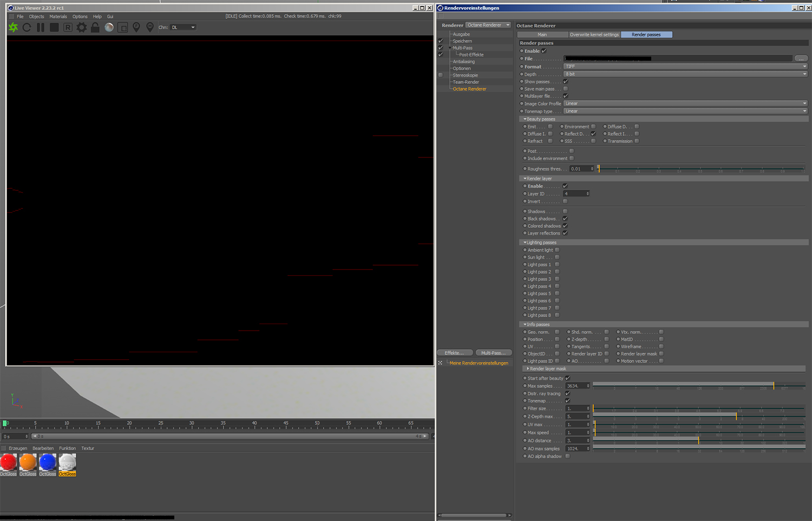Adjust the Max samples slider
This screenshot has height=521, width=812.
coord(699,386)
